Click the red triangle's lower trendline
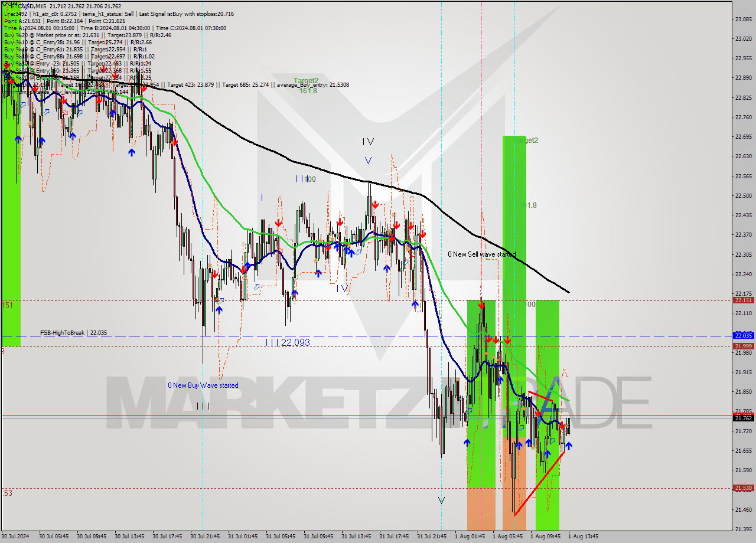756x543 pixels. click(x=539, y=483)
